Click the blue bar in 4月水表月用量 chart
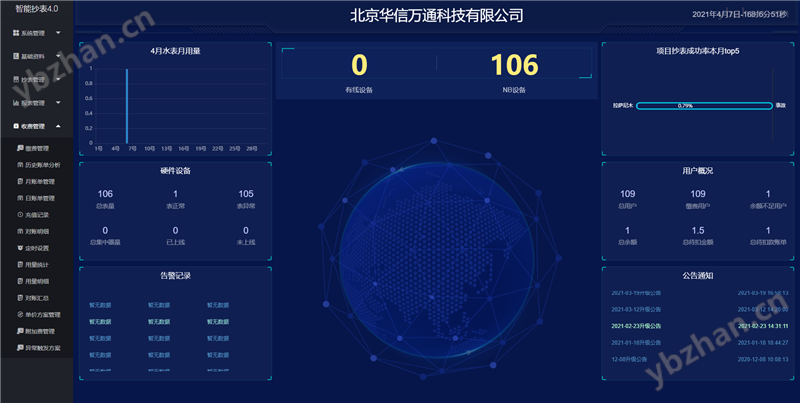This screenshot has width=800, height=403. 127,106
